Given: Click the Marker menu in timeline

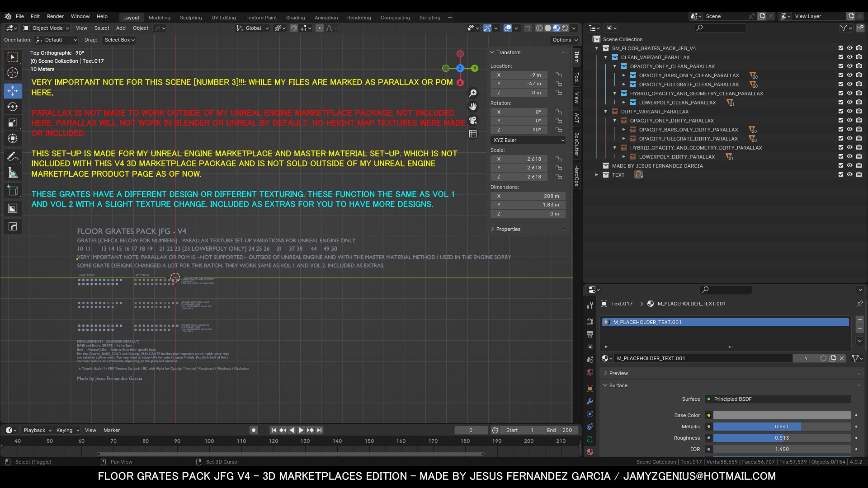Looking at the screenshot, I should (x=111, y=430).
